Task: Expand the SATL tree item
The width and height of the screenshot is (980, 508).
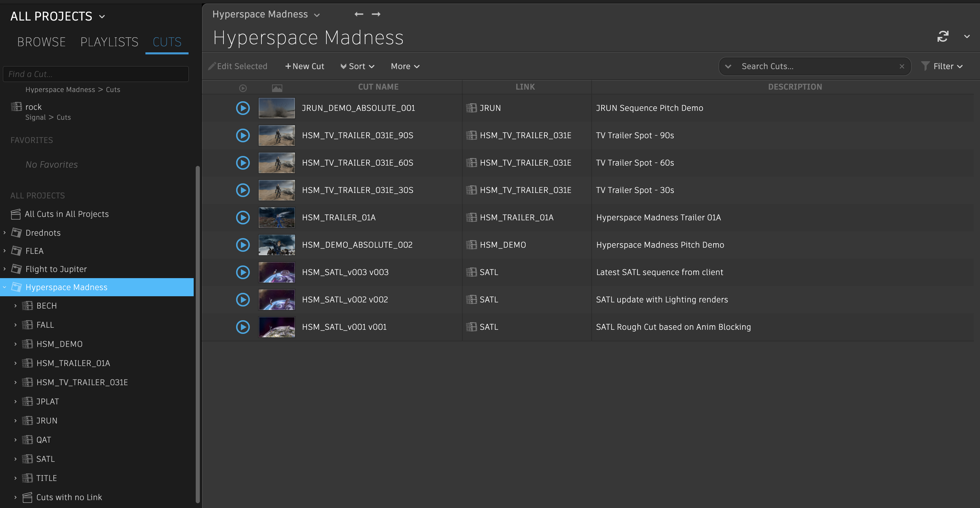Action: (x=15, y=459)
